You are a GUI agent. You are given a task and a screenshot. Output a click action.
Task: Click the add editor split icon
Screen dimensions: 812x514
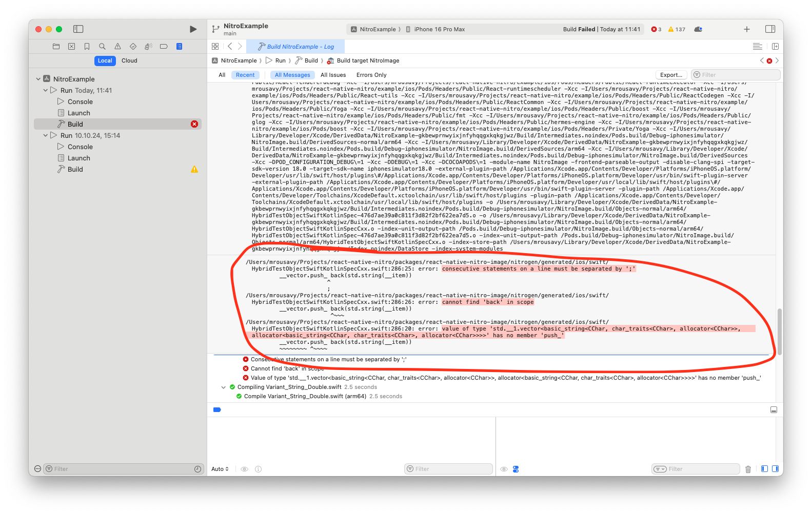click(775, 47)
